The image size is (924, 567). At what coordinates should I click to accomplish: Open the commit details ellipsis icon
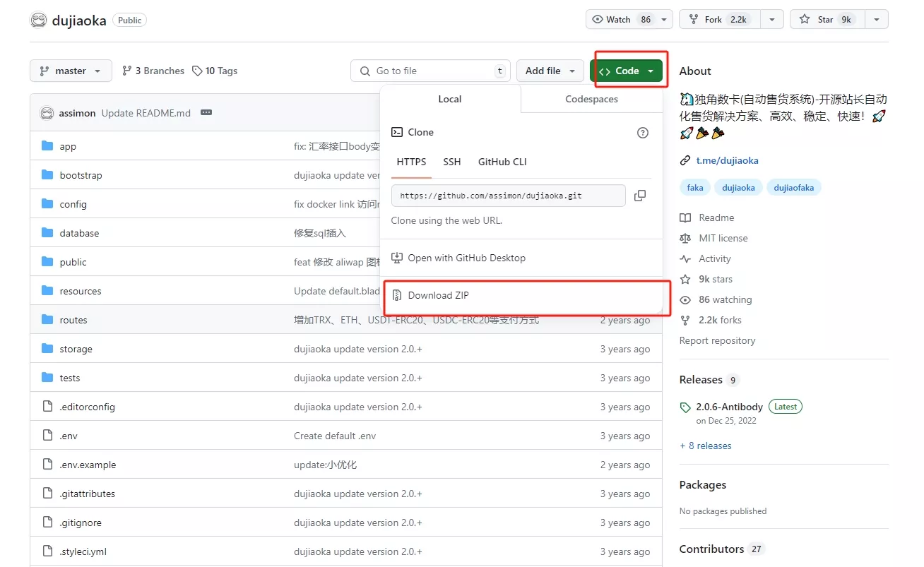coord(206,113)
